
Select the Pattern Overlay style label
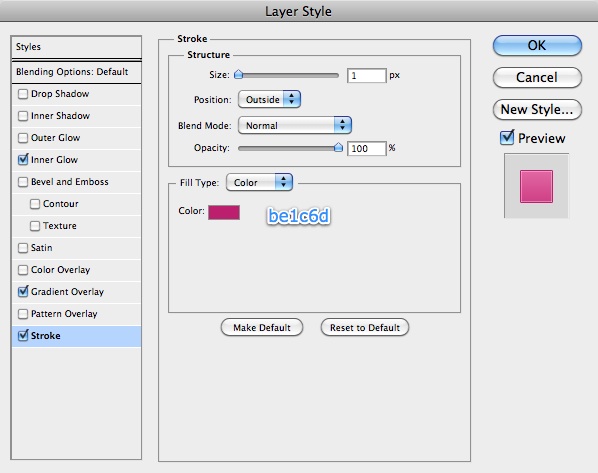pyautogui.click(x=64, y=314)
